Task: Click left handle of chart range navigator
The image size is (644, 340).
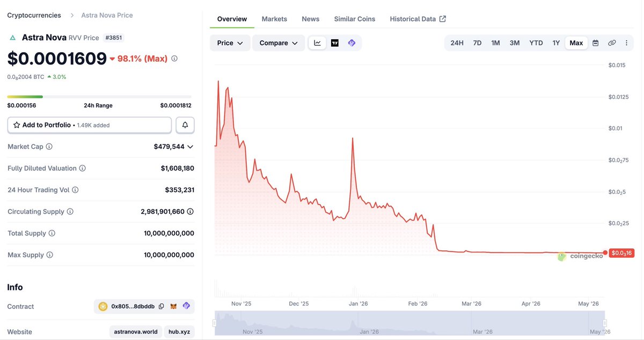Action: click(215, 323)
